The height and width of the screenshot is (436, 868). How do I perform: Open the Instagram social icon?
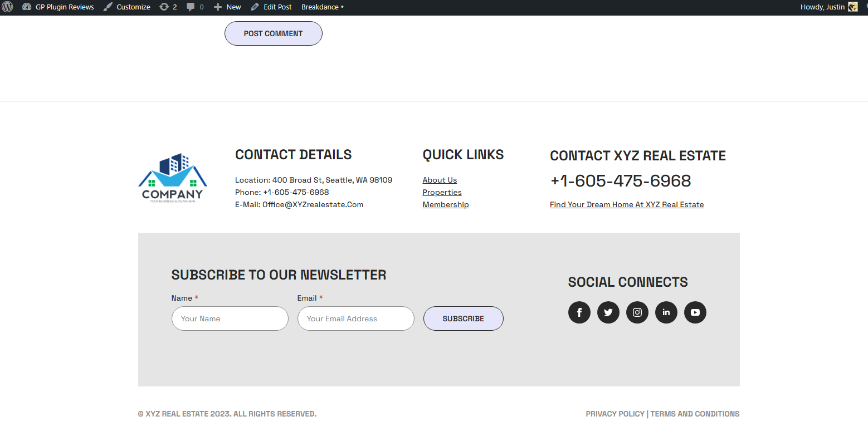pos(637,312)
